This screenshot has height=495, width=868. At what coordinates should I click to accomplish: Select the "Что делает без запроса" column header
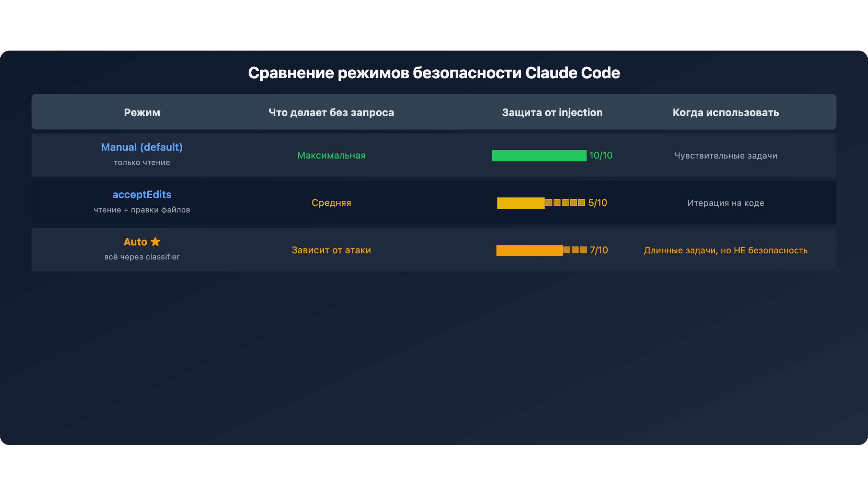point(331,112)
